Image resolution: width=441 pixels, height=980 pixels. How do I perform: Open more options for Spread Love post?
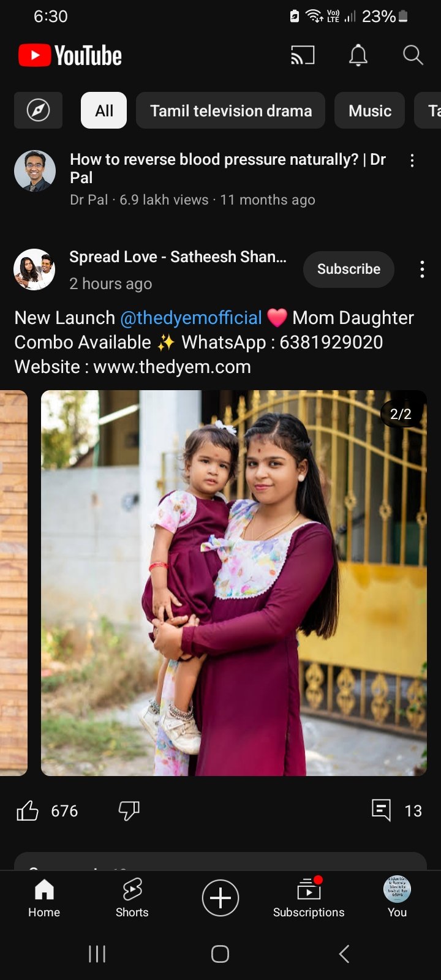click(422, 269)
